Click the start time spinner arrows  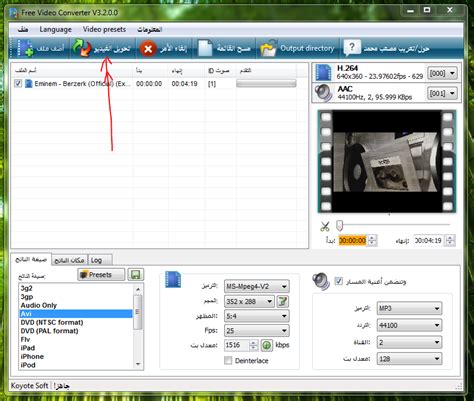(372, 240)
